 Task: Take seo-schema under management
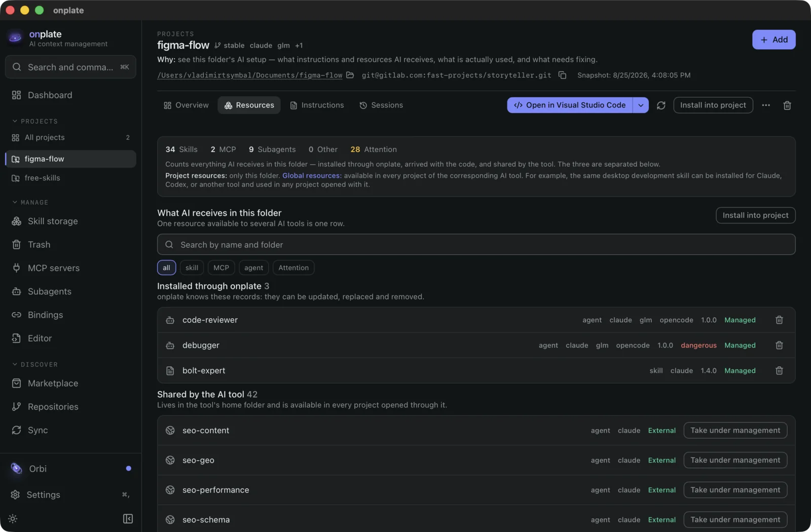pyautogui.click(x=735, y=520)
